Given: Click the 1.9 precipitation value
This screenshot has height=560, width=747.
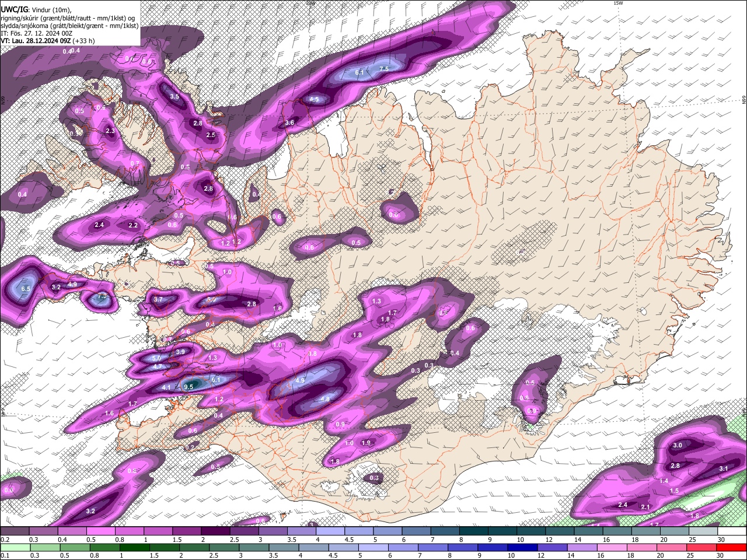Looking at the screenshot, I should point(366,443).
